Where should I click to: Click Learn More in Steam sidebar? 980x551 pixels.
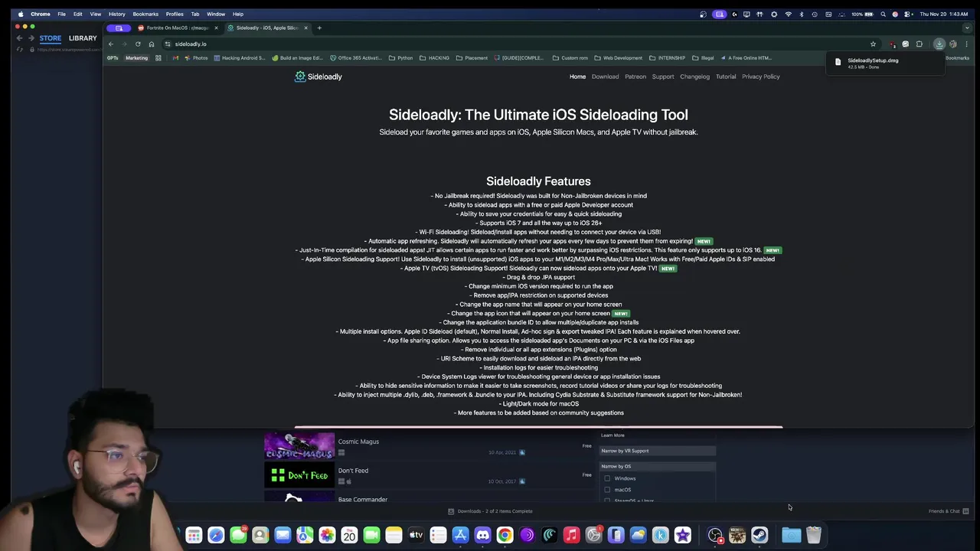tap(612, 435)
